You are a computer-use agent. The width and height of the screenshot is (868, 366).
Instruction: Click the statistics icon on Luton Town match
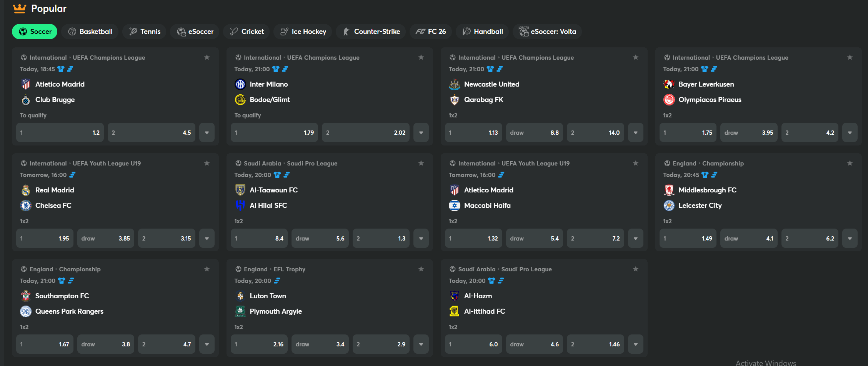(277, 281)
